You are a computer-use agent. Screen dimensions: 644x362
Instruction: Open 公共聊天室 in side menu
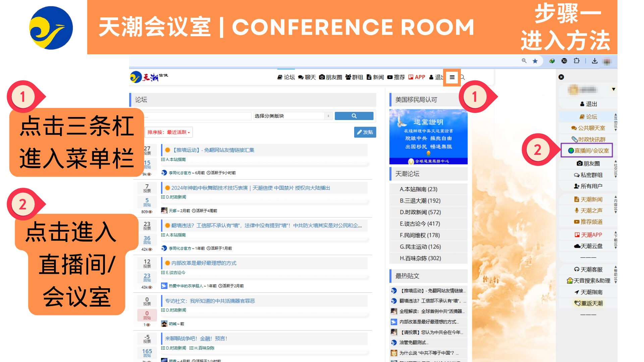[x=588, y=128]
